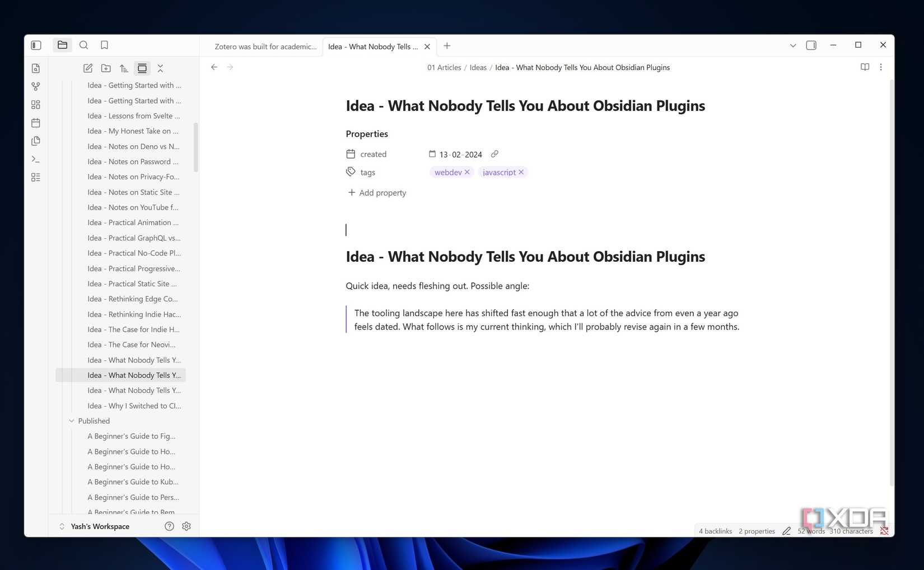Open settings gear icon
Image resolution: width=924 pixels, height=570 pixels.
186,526
